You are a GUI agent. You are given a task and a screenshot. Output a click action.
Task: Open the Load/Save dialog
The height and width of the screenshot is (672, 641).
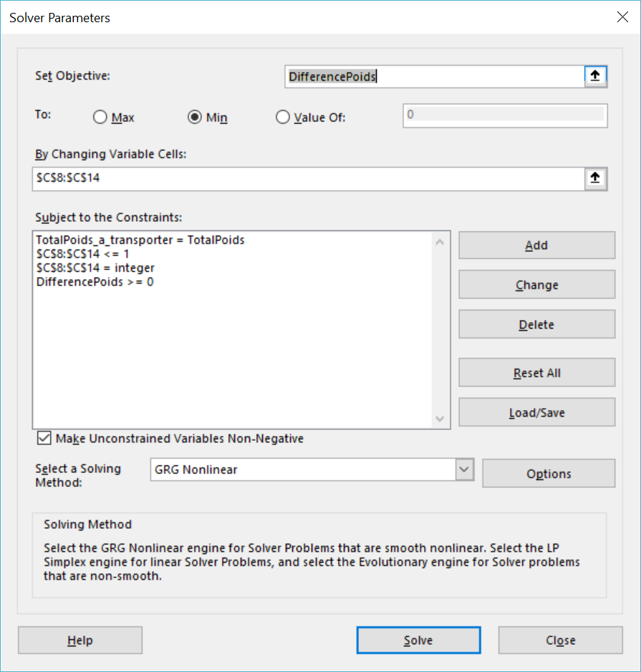pos(536,413)
